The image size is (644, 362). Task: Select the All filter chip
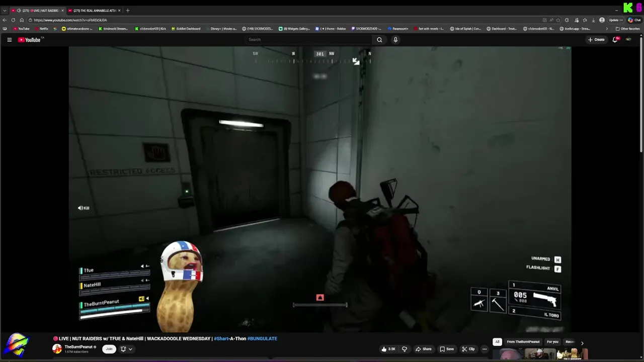coord(497,342)
